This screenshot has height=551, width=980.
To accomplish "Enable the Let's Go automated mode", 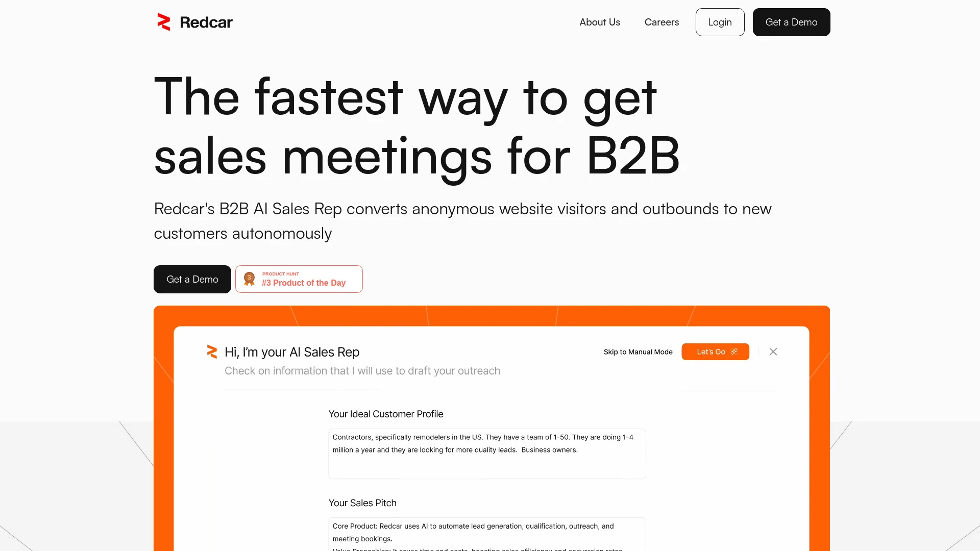I will click(715, 351).
